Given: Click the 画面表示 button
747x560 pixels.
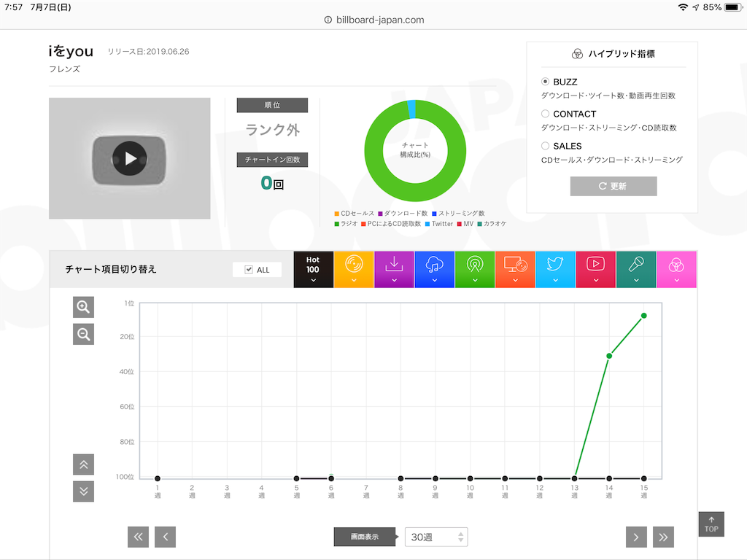Looking at the screenshot, I should click(x=365, y=537).
